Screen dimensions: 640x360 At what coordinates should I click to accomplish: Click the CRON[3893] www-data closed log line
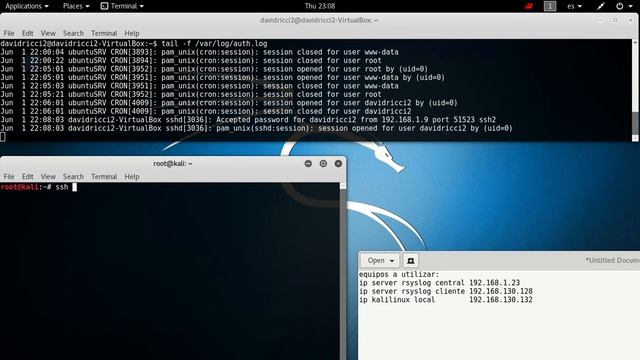click(200, 52)
